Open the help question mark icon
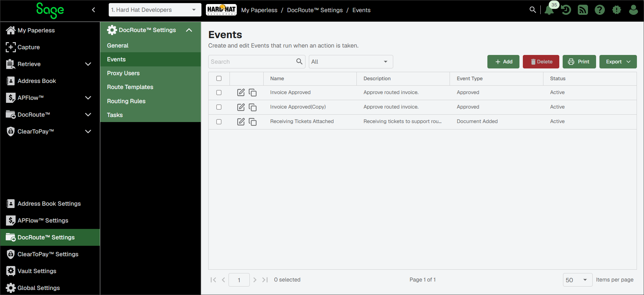This screenshot has height=295, width=644. tap(600, 10)
